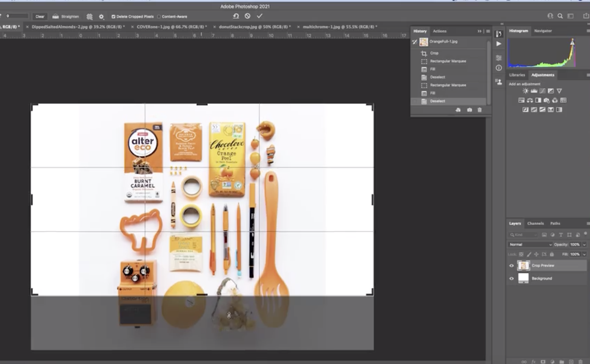The height and width of the screenshot is (364, 590).
Task: Enable the Content-Aware checkbox
Action: pos(159,17)
